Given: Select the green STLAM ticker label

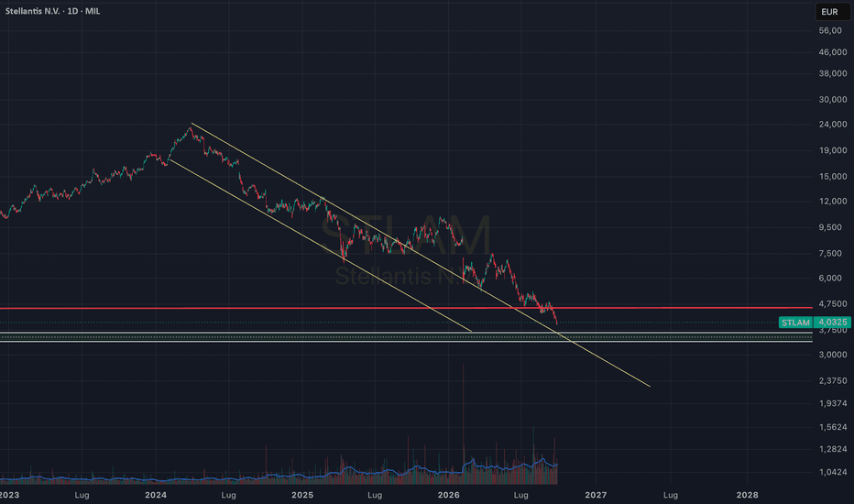Looking at the screenshot, I should (795, 323).
